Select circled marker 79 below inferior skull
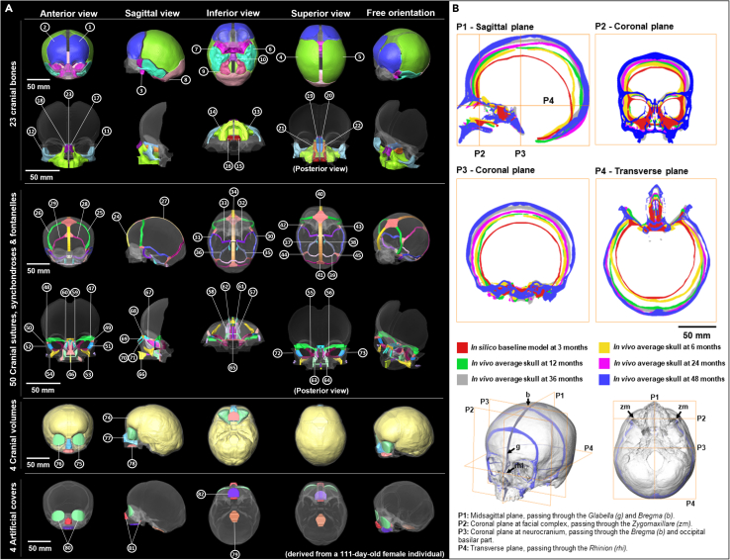The image size is (730, 560). coord(233,553)
